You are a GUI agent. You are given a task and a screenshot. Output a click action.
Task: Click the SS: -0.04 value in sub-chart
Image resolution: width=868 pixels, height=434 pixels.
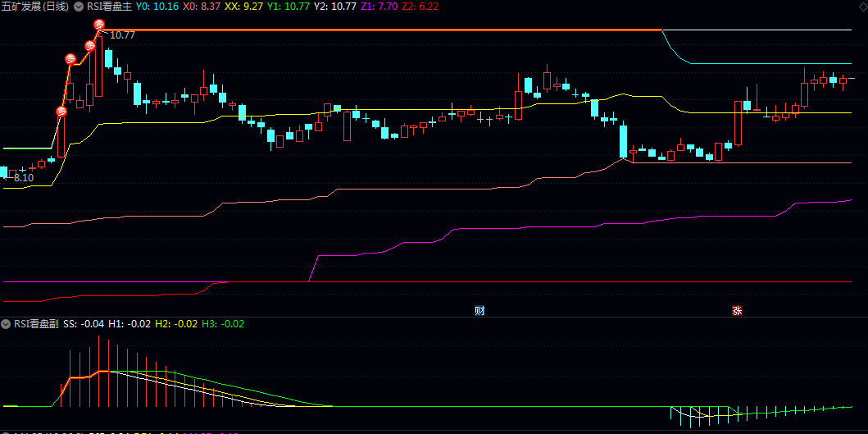pyautogui.click(x=84, y=324)
